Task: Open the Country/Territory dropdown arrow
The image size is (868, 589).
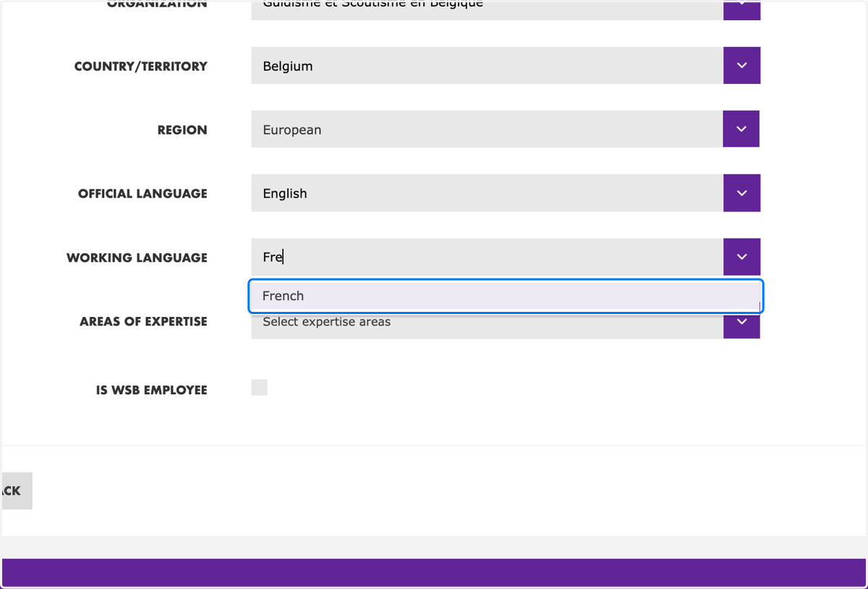Action: point(741,66)
